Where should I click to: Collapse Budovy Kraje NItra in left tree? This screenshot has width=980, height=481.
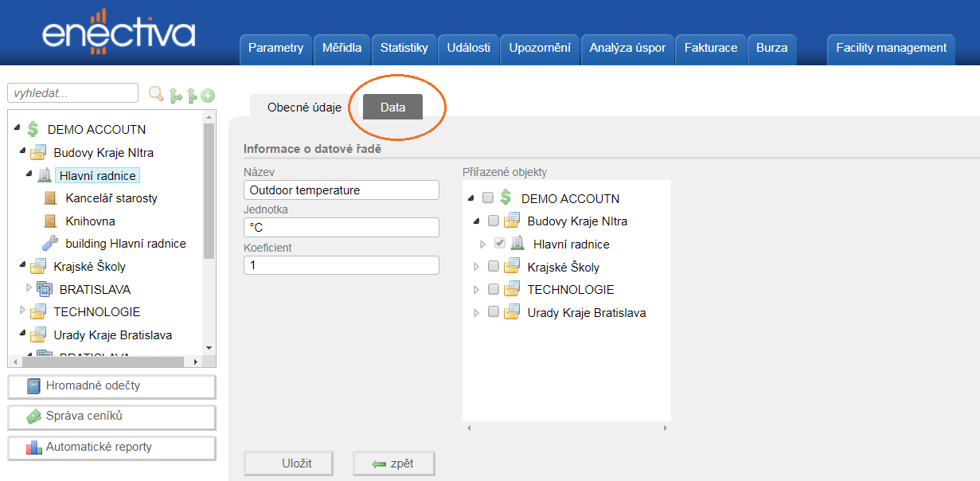pos(22,151)
